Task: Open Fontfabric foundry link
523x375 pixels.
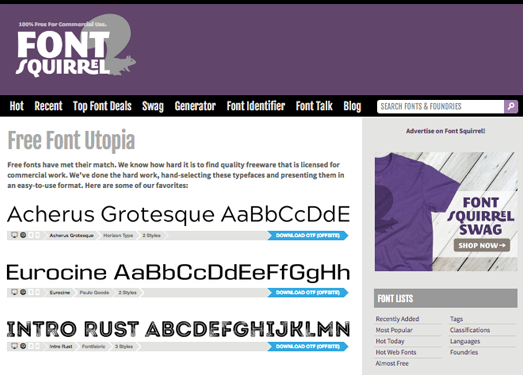Action: pos(93,346)
